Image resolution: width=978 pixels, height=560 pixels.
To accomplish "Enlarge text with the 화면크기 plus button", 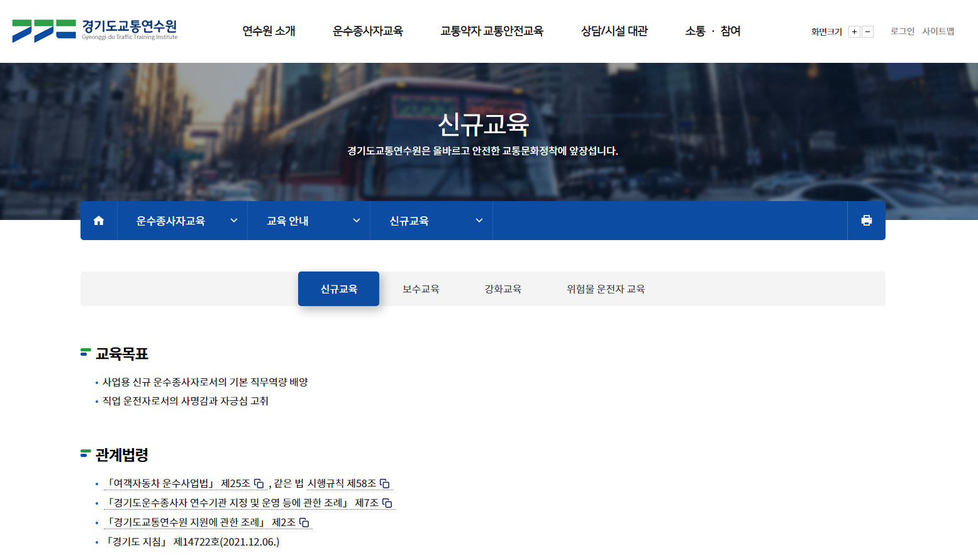I will [x=854, y=31].
